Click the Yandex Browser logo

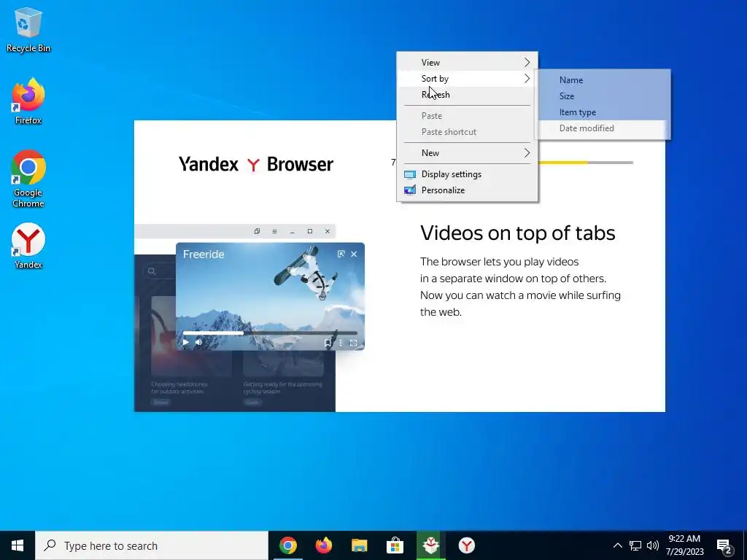256,164
